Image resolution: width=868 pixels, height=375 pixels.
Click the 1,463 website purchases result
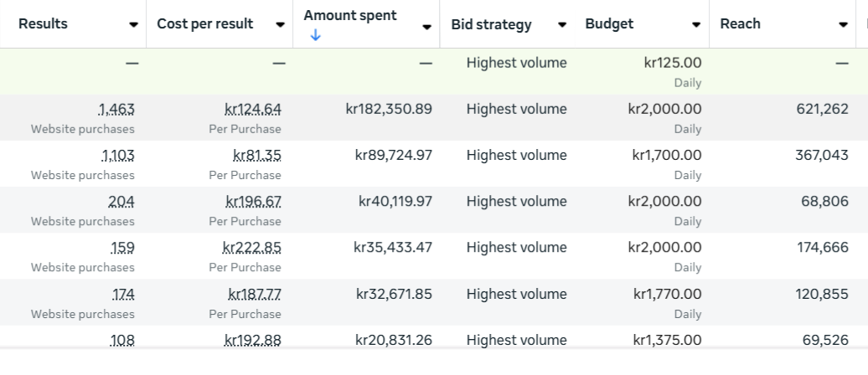(116, 109)
